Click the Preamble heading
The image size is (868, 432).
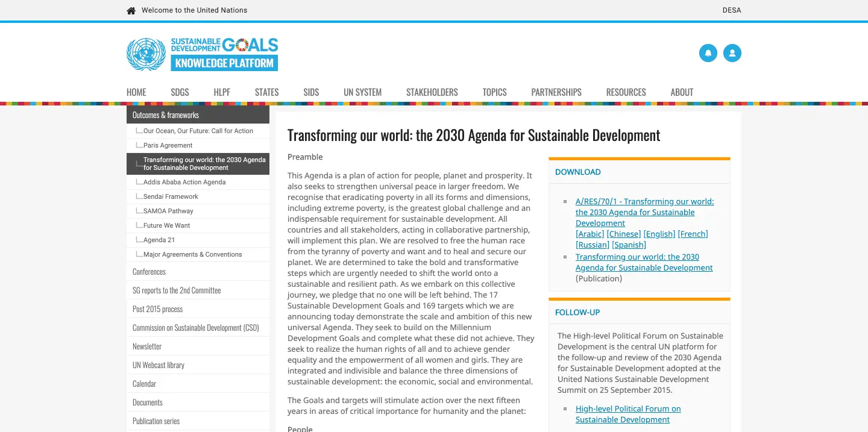point(305,157)
